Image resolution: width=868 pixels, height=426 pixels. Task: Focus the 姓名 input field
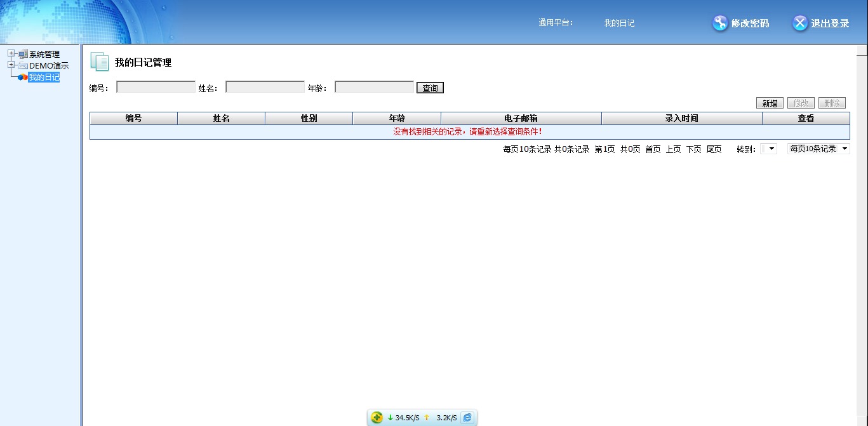pos(265,87)
